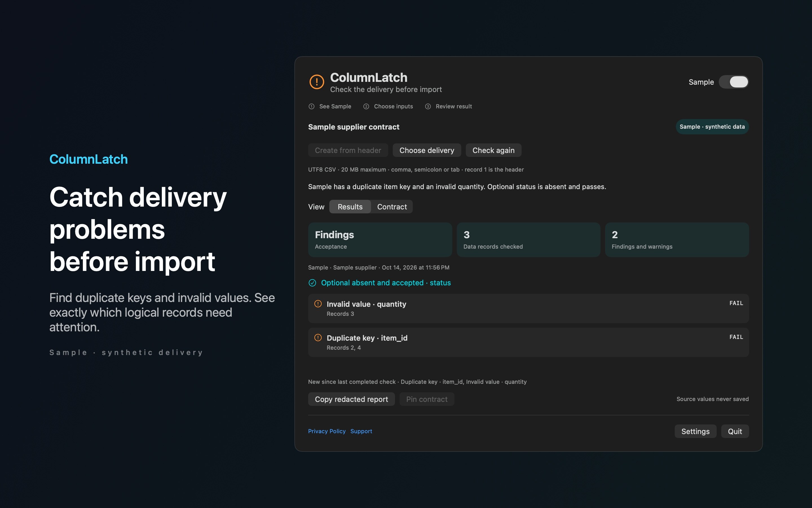Click the Records 3 text
Screen dimensions: 812x508
click(340, 314)
